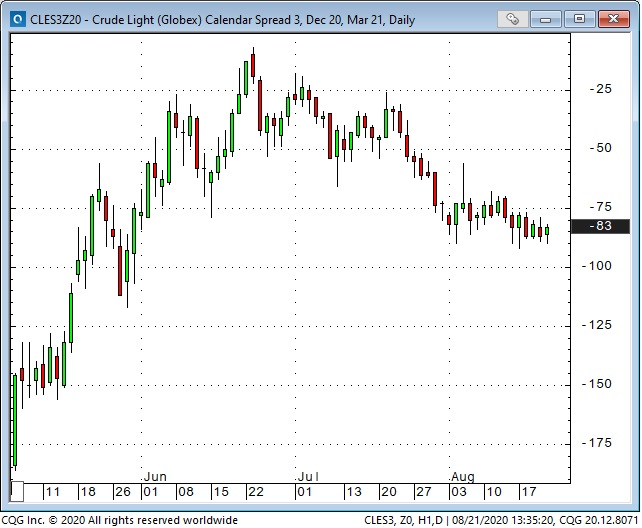Screen dimensions: 642x528
Task: Click date label 15 on time axis
Action: 221,492
